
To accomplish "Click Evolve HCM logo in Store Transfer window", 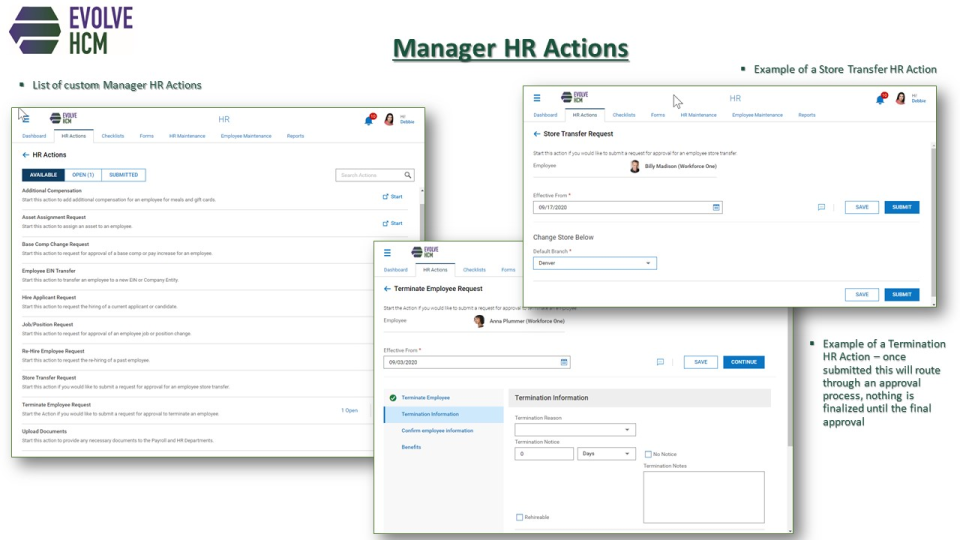I will [575, 97].
